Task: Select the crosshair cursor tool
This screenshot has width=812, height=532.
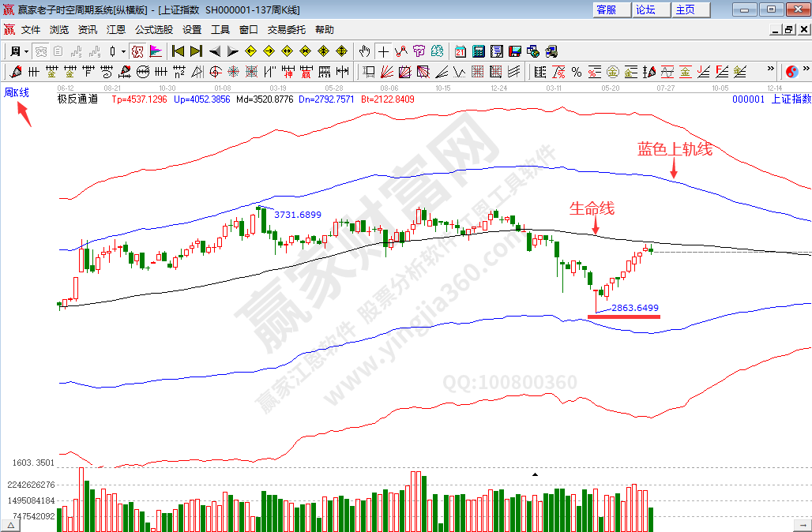Action: 383,51
